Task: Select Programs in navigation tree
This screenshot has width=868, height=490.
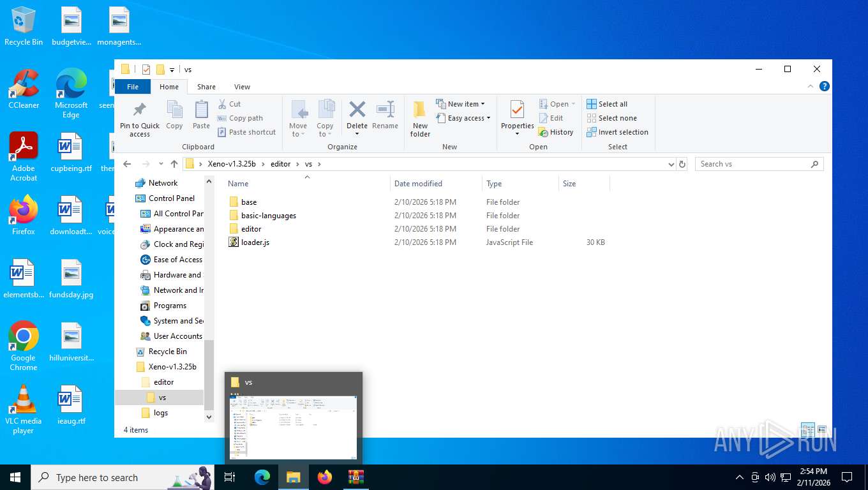Action: point(170,306)
